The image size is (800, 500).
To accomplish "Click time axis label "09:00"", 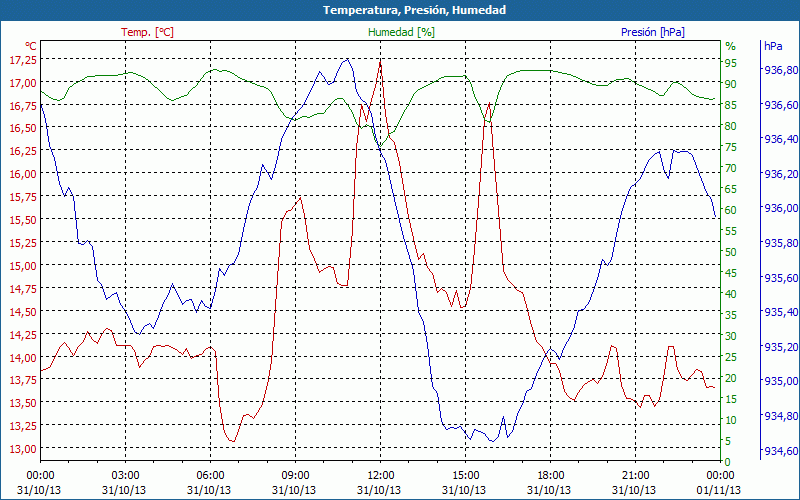I will pos(295,476).
